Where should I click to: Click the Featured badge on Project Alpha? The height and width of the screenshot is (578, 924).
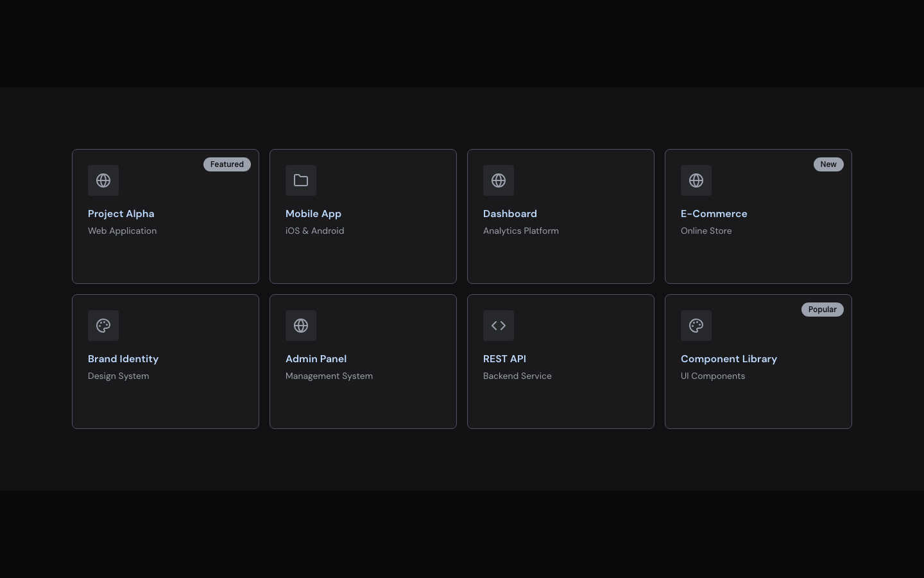(x=227, y=164)
